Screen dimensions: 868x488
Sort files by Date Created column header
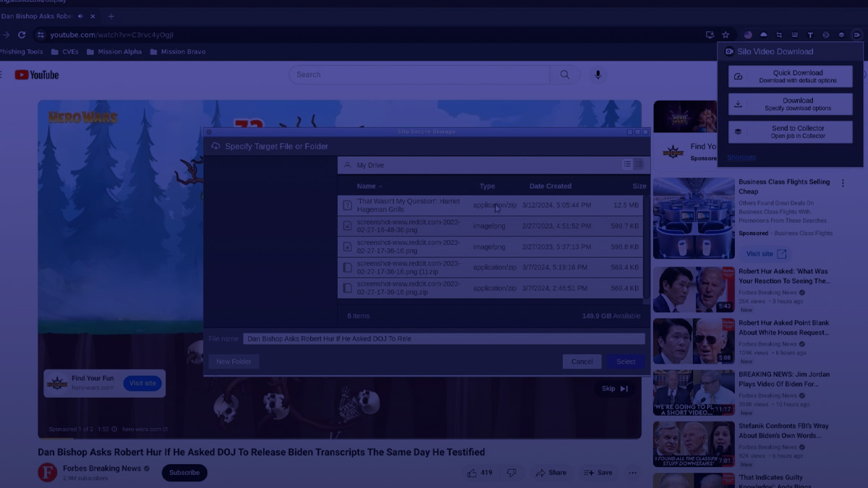550,186
